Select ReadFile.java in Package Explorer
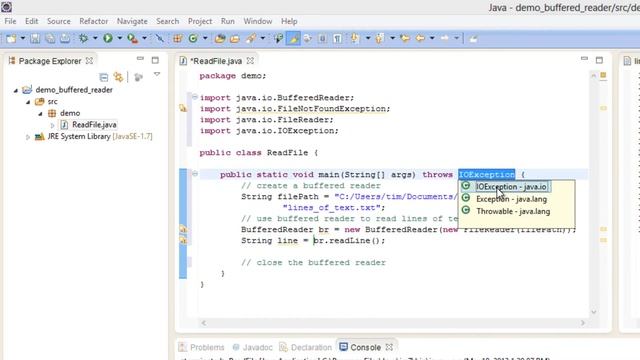The image size is (640, 360). coord(94,124)
